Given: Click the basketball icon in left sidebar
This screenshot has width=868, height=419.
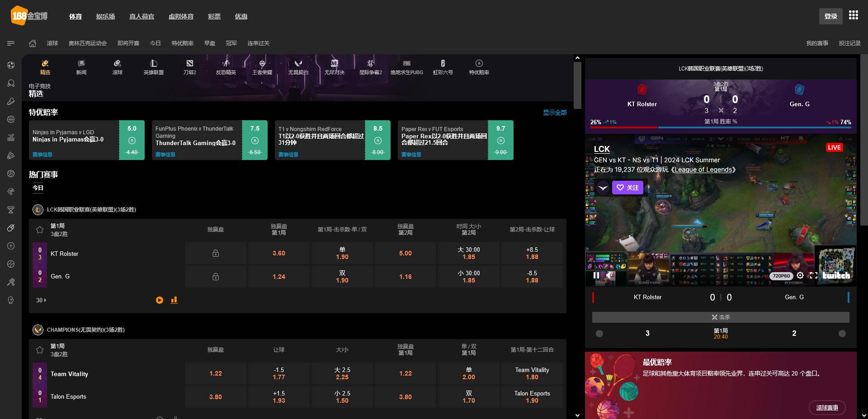Looking at the screenshot, I should (11, 119).
